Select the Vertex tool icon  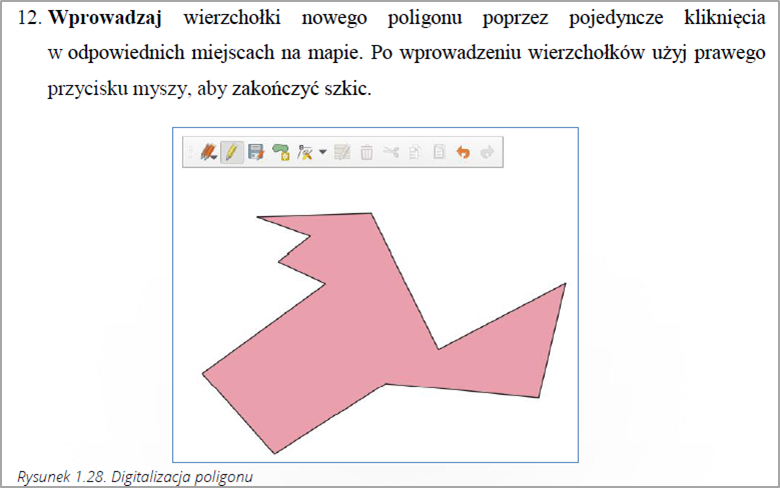click(x=304, y=152)
